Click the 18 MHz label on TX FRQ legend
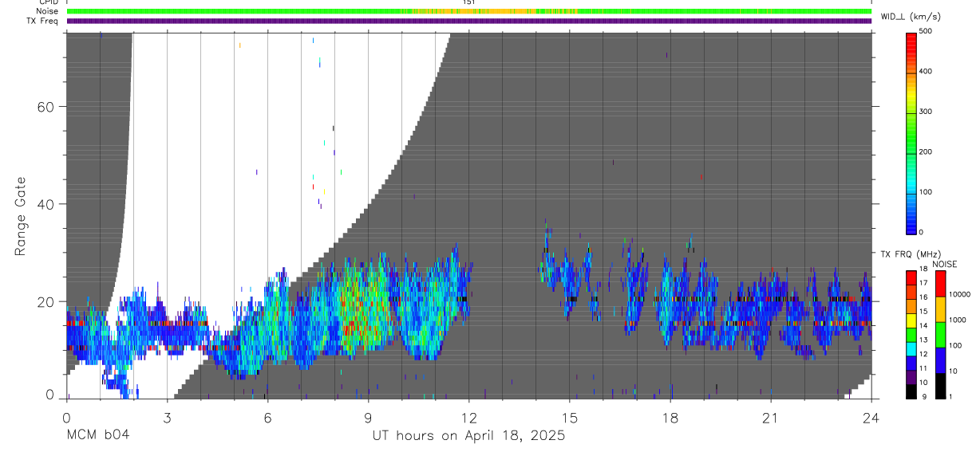980x452 pixels. click(x=923, y=270)
